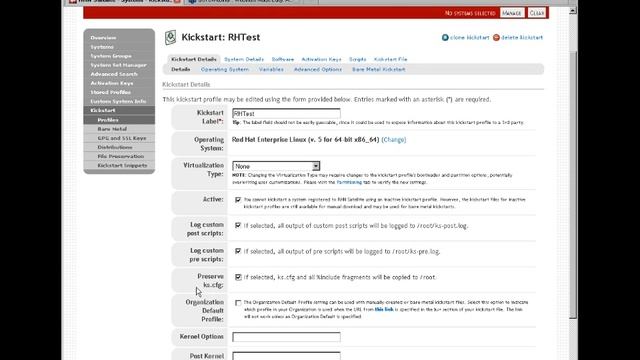Click the Clear button in red bar

537,13
